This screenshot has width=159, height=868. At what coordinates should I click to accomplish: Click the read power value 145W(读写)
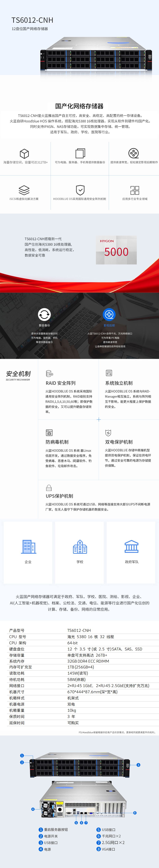coord(78,673)
